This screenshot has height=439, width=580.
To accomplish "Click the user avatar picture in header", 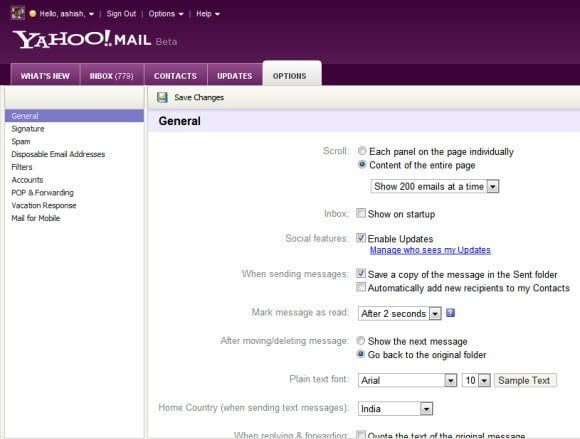I will pos(18,13).
